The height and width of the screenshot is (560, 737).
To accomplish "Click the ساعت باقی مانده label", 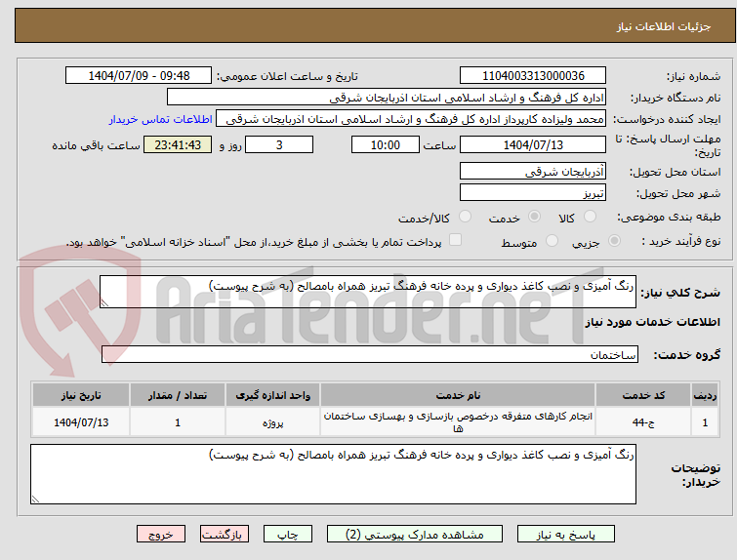I will 96,145.
